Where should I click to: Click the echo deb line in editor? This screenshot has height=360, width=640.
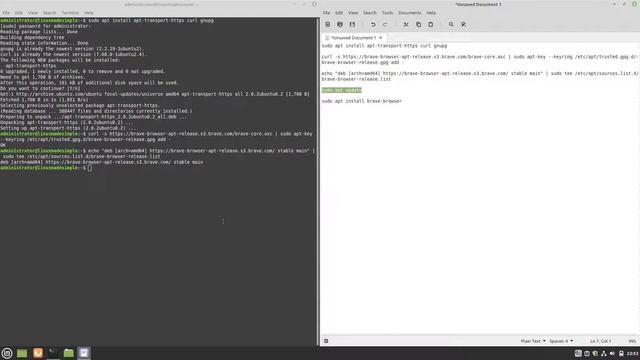coord(480,76)
